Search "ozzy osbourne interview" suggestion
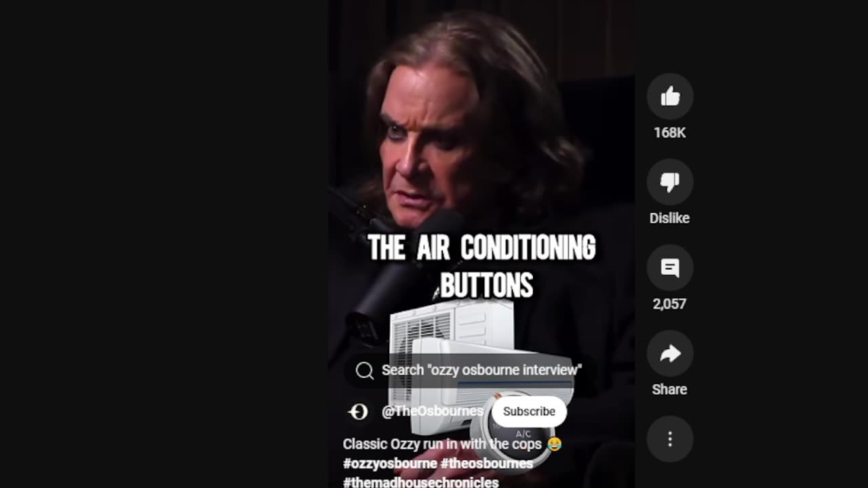The width and height of the screenshot is (868, 488). click(469, 370)
